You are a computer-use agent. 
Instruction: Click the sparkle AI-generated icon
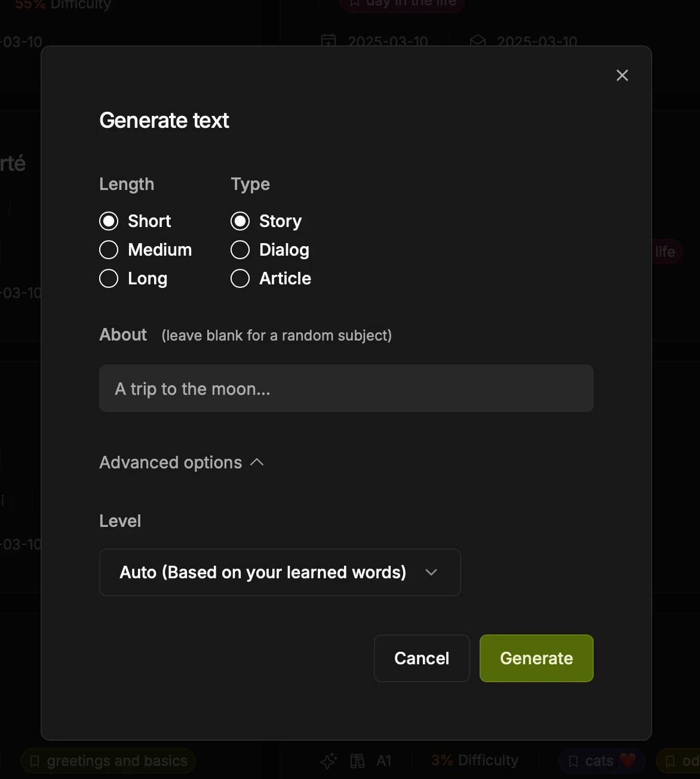pos(328,761)
